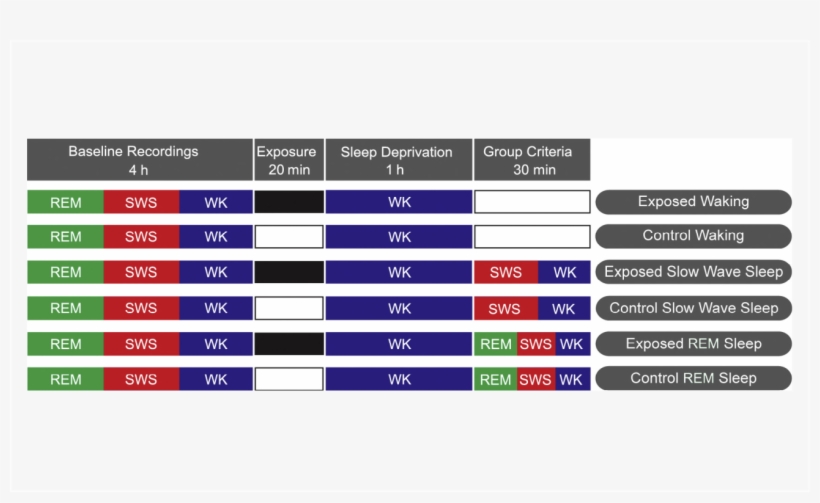The width and height of the screenshot is (820, 503).
Task: Click the Exposed Waking group label
Action: coord(693,202)
